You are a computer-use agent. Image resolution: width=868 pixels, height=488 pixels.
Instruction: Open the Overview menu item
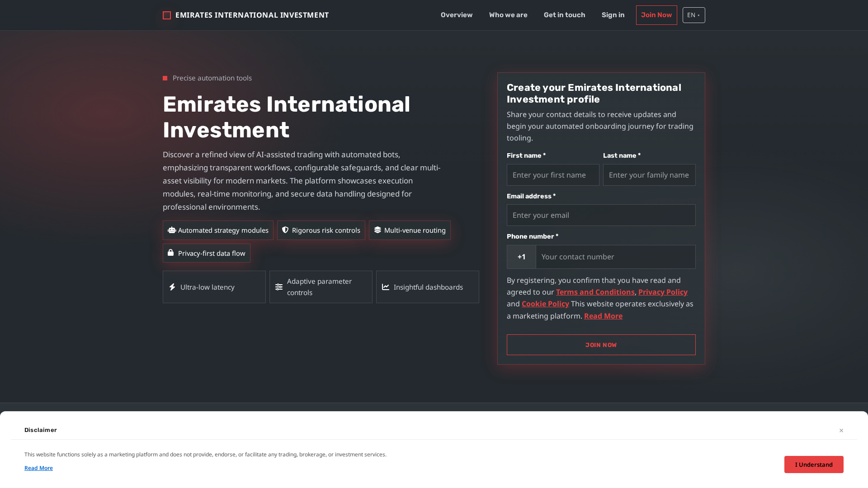[x=457, y=15]
